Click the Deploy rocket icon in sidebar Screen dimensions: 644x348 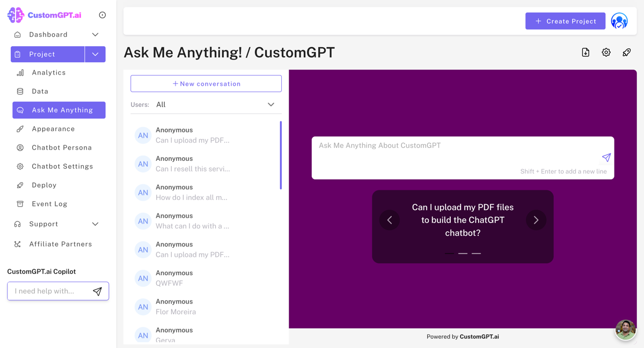click(20, 185)
